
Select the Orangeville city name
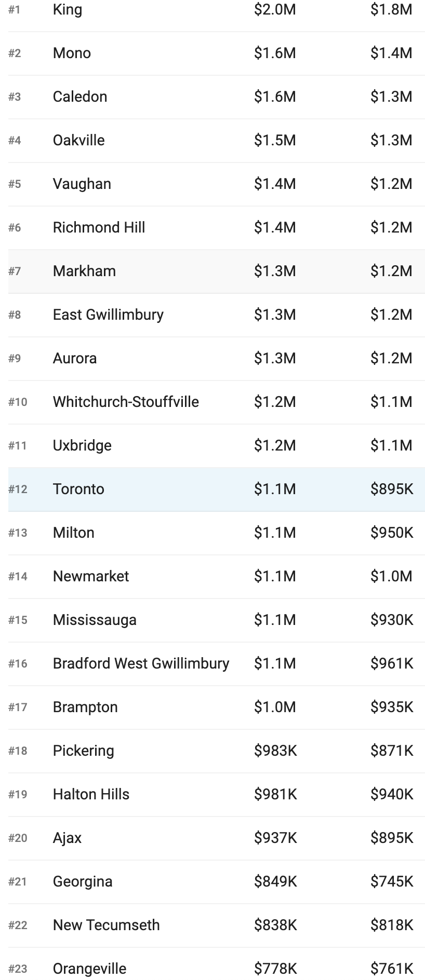[x=89, y=969]
